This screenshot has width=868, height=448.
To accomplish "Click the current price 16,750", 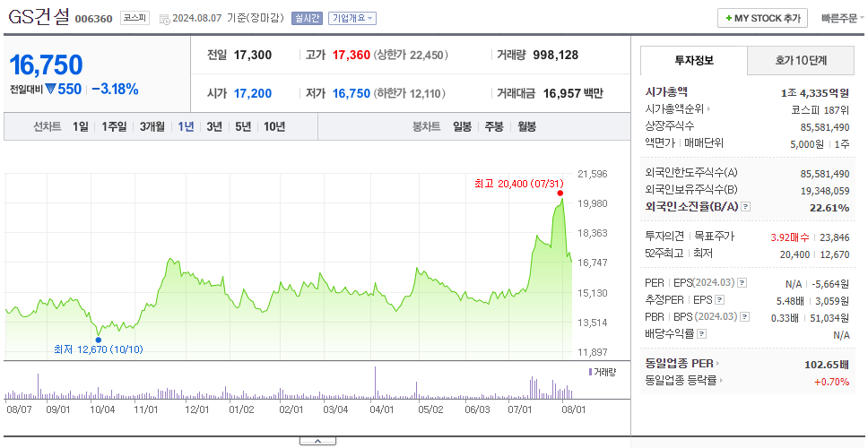I will (46, 65).
